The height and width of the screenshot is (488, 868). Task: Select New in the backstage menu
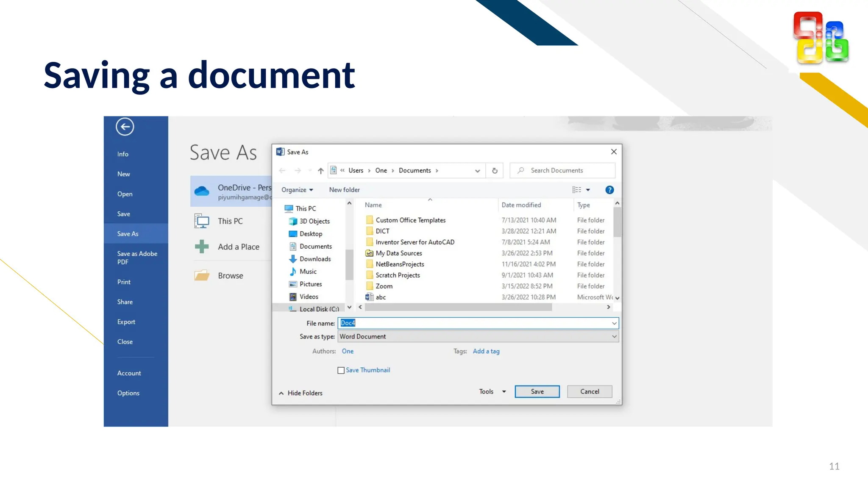(124, 174)
